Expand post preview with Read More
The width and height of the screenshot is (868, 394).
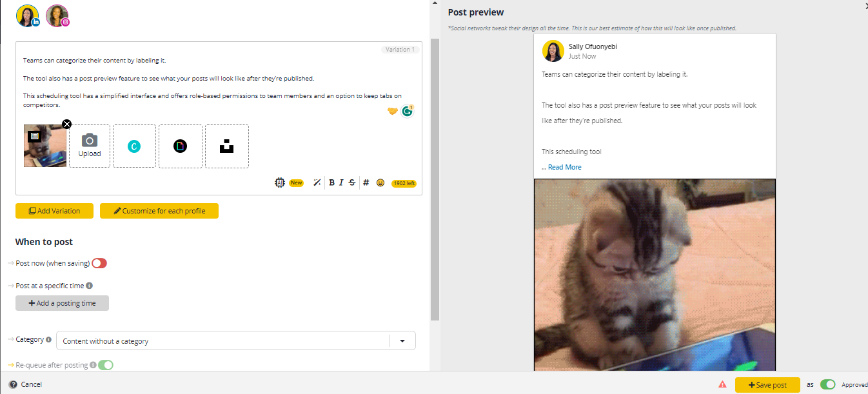tap(564, 167)
